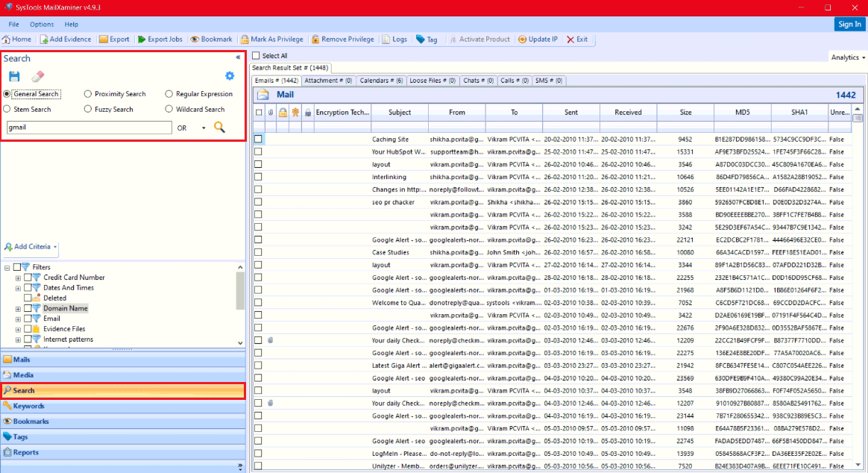Click the Tag toolbar button
This screenshot has width=868, height=473.
coord(427,40)
